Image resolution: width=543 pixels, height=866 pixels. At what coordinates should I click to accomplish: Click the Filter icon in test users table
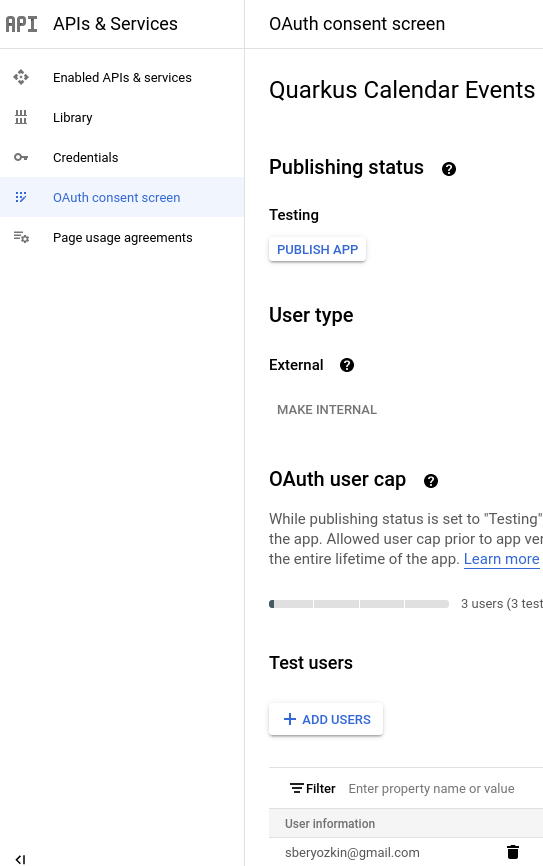[297, 788]
